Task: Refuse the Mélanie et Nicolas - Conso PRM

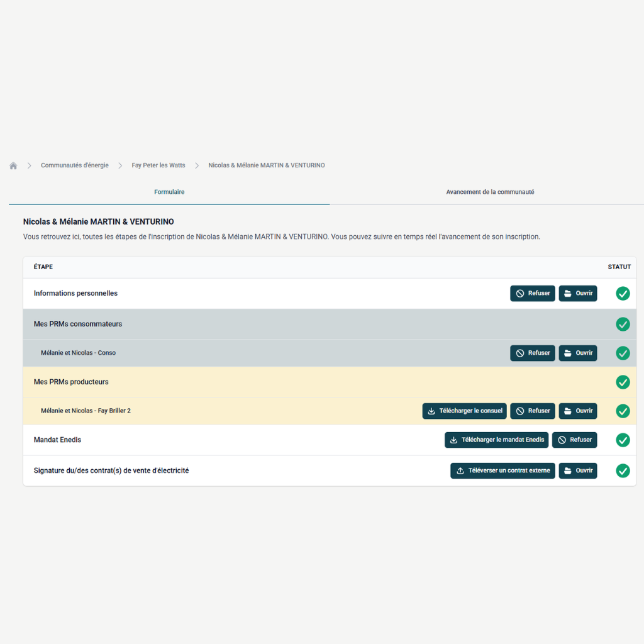Action: click(x=532, y=353)
